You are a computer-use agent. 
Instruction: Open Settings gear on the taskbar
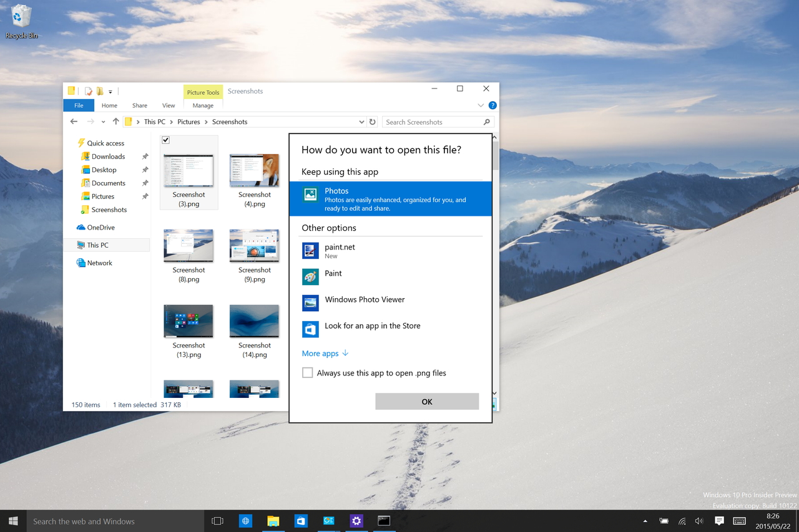[x=356, y=521]
